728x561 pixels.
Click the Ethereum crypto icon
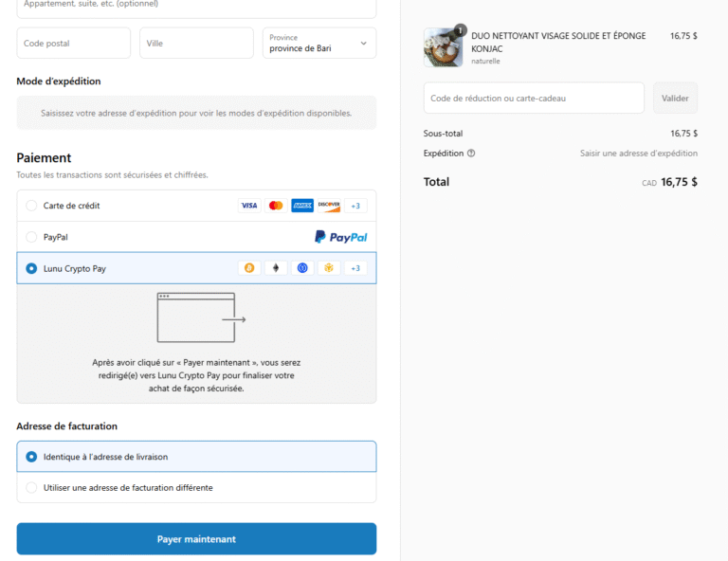tap(277, 268)
